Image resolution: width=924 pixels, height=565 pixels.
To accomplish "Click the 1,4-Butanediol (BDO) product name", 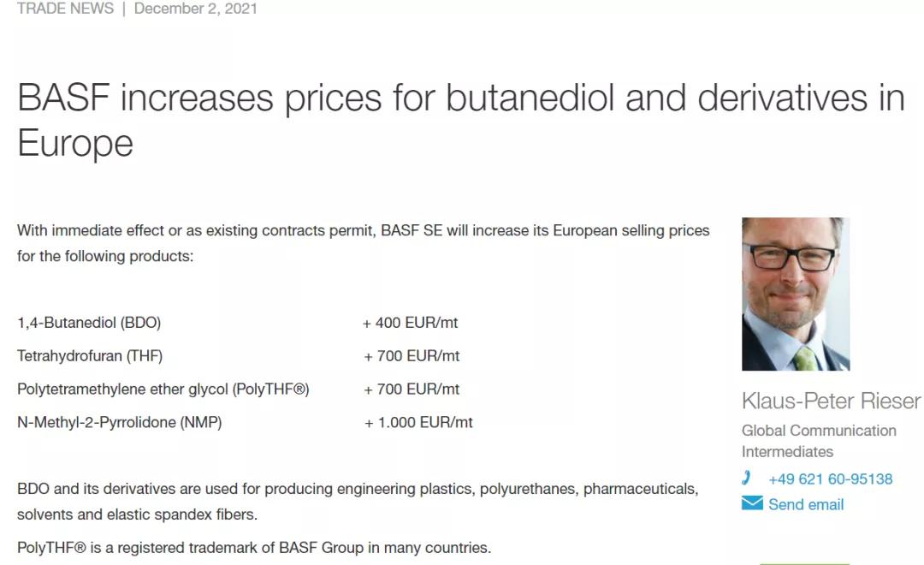I will pos(89,323).
